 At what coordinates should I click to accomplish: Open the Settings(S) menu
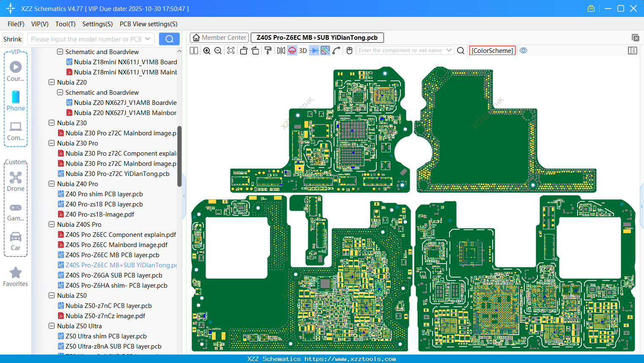98,24
